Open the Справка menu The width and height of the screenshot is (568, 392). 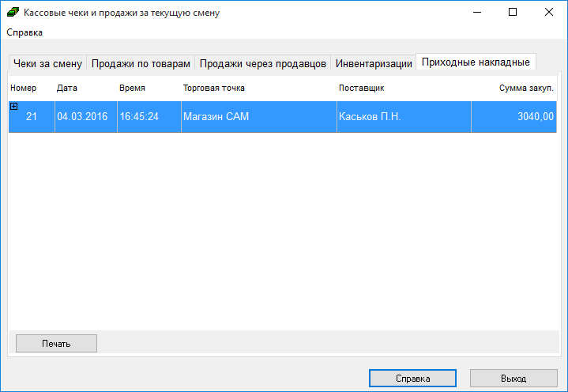pos(24,32)
